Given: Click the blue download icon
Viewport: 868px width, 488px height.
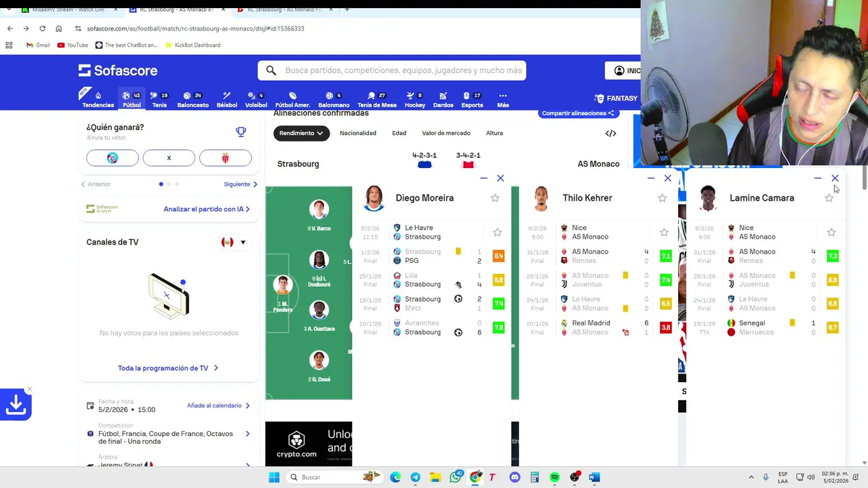Looking at the screenshot, I should point(16,405).
